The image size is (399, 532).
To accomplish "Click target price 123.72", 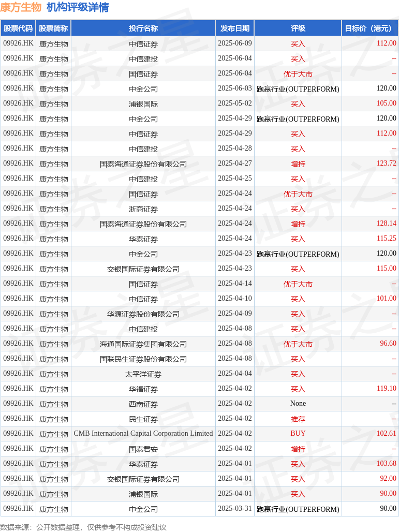I will (386, 164).
